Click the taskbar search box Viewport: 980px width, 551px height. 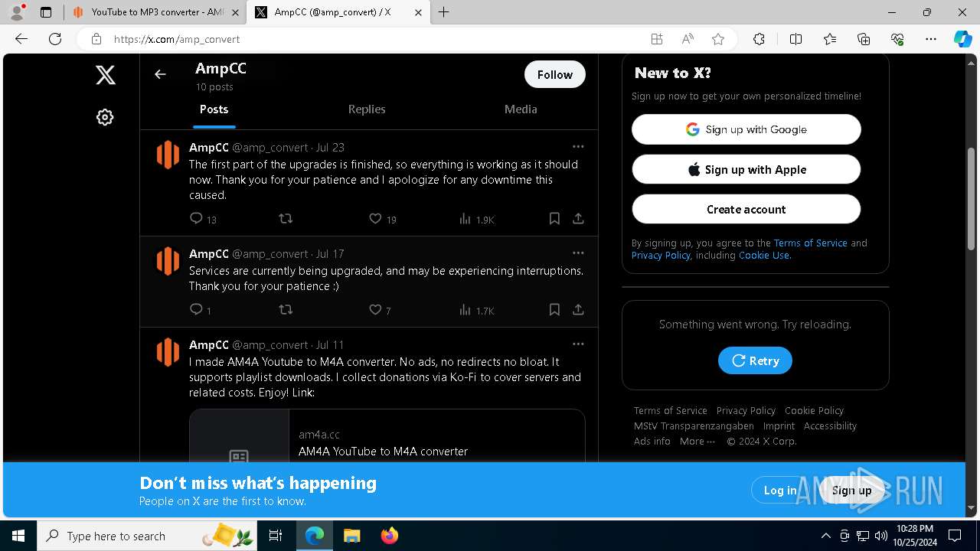click(147, 536)
